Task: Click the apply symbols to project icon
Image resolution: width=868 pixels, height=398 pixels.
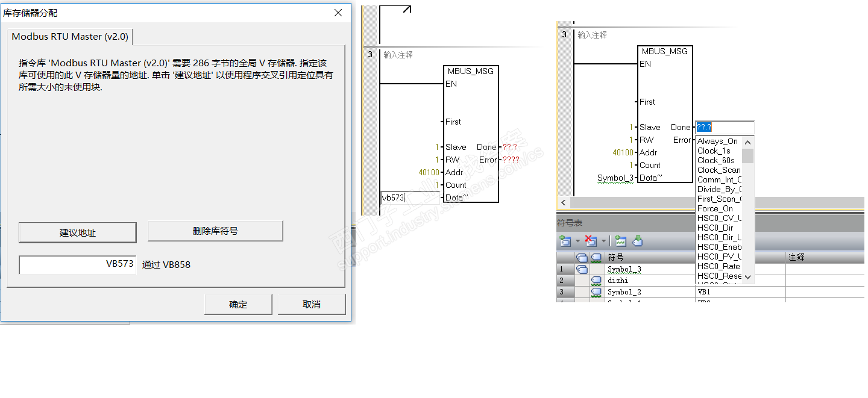Action: pyautogui.click(x=638, y=241)
